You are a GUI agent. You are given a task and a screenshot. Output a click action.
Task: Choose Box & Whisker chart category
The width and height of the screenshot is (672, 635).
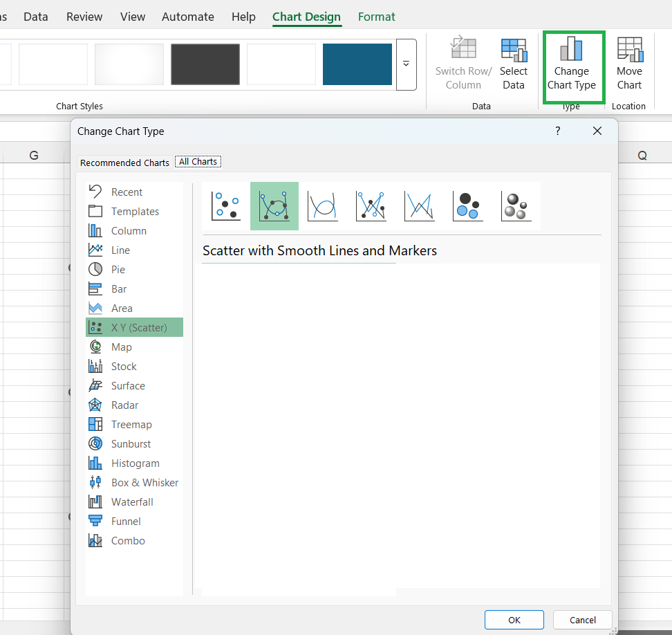click(x=134, y=483)
